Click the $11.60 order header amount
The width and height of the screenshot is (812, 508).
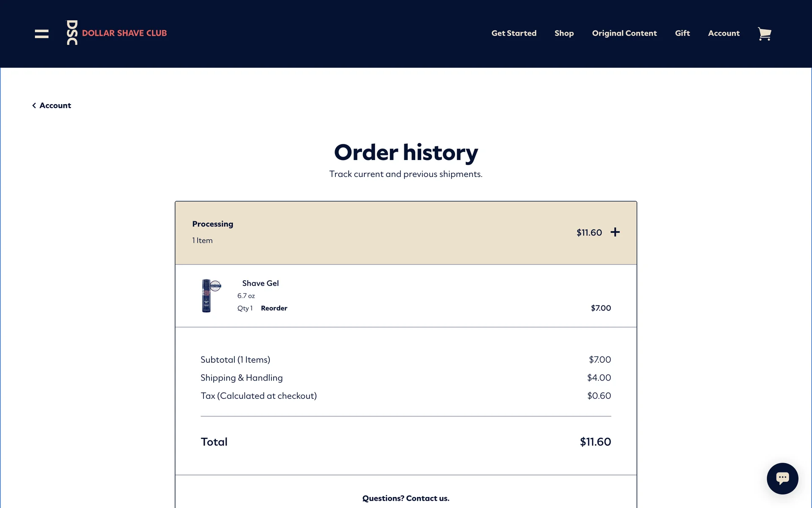pos(589,232)
